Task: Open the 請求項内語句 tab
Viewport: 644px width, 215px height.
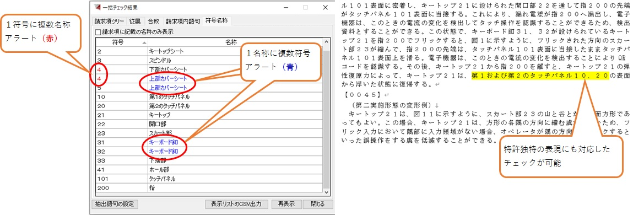Action: (183, 21)
